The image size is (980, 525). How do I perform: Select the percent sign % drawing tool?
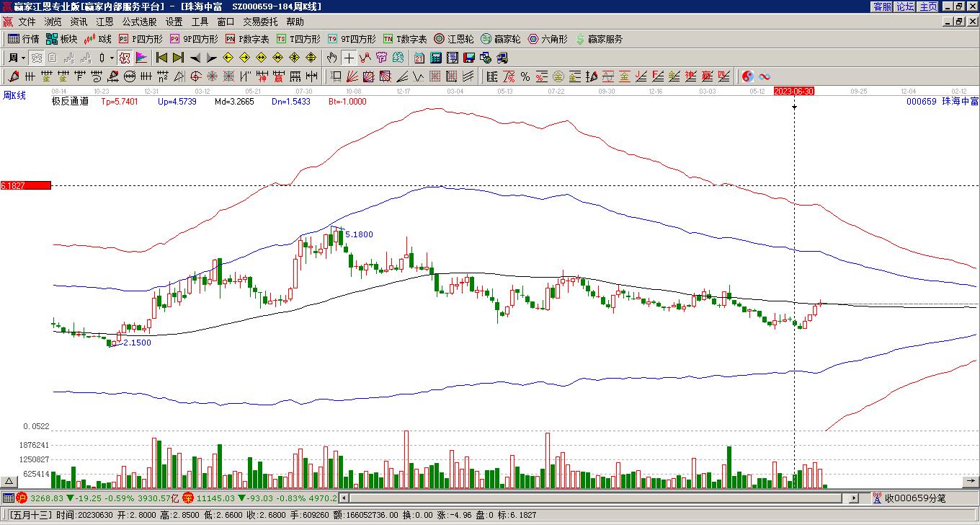point(525,76)
